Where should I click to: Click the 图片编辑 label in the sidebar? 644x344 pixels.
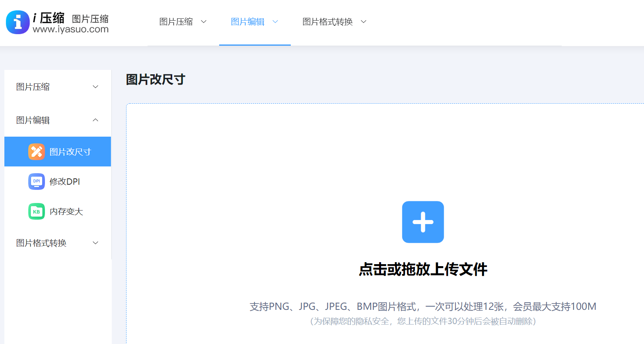coord(33,120)
